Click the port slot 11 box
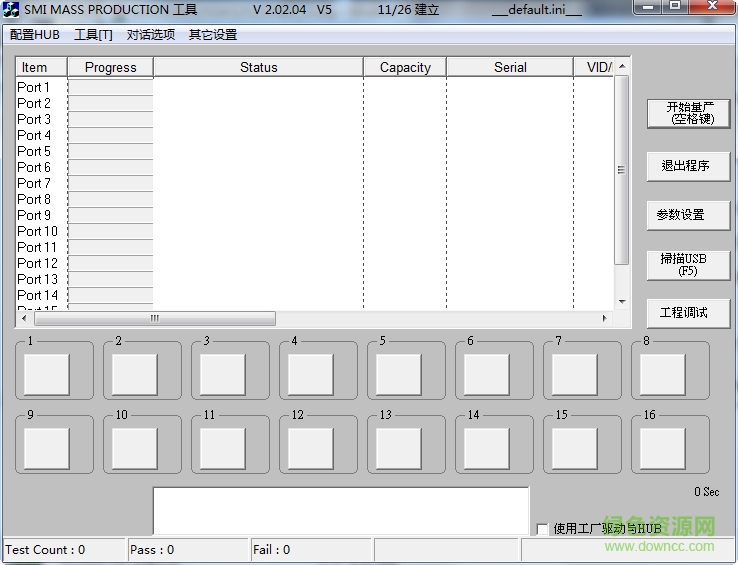This screenshot has height=565, width=738. tap(223, 449)
